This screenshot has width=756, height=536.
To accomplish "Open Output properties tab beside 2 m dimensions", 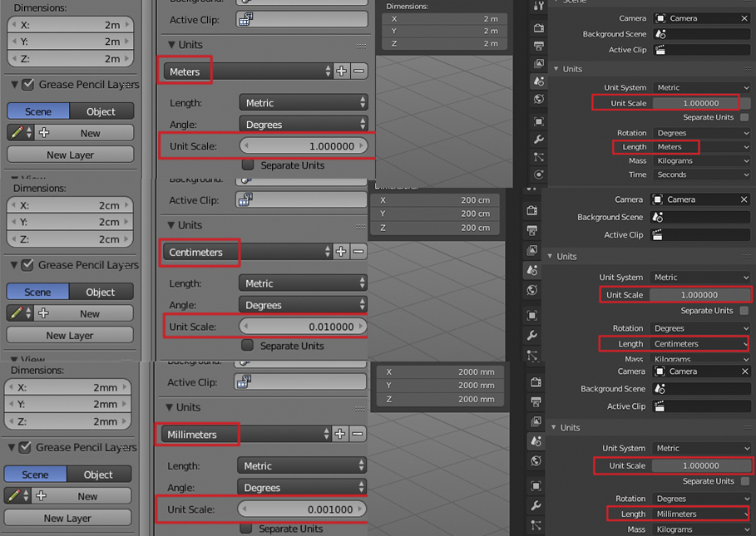I will 539,47.
